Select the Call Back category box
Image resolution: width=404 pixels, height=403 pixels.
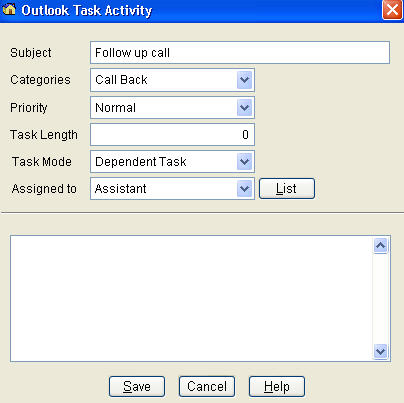click(172, 80)
